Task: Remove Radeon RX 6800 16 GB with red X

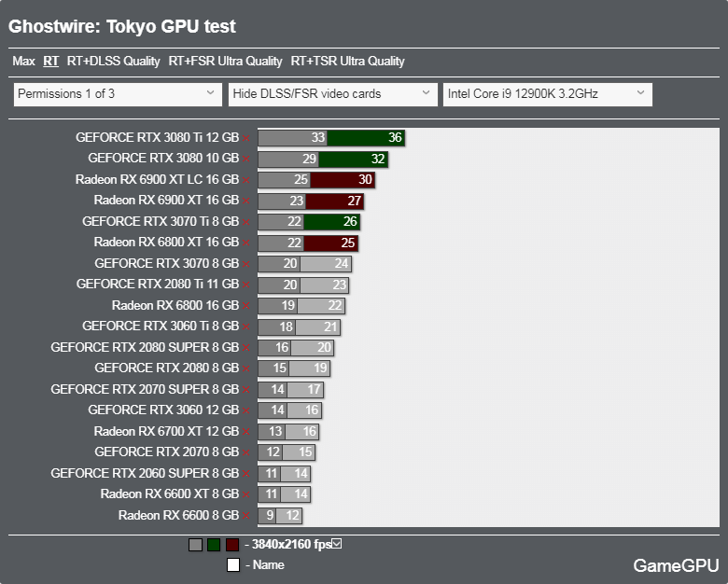Action: click(246, 305)
